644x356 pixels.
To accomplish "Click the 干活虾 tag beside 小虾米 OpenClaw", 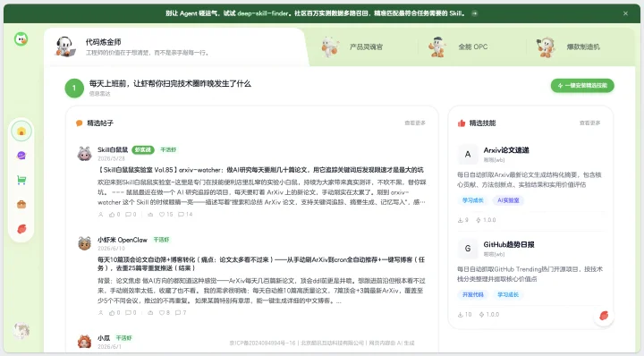I will pos(161,240).
